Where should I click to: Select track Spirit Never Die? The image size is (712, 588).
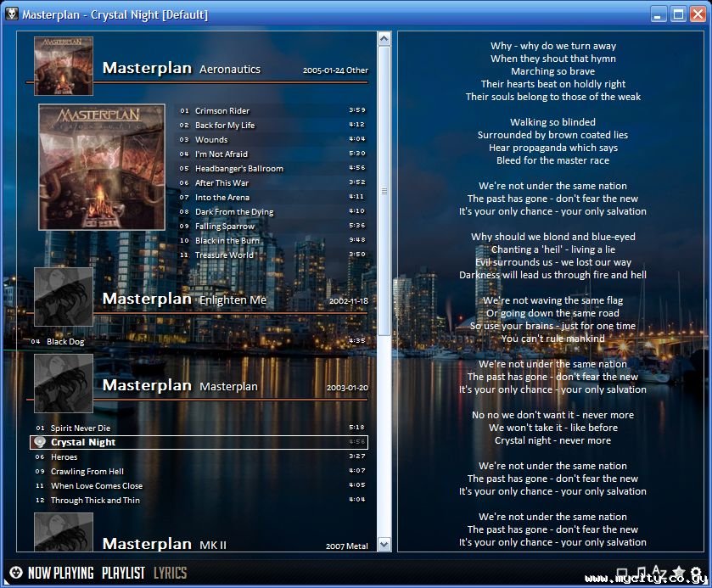(199, 428)
